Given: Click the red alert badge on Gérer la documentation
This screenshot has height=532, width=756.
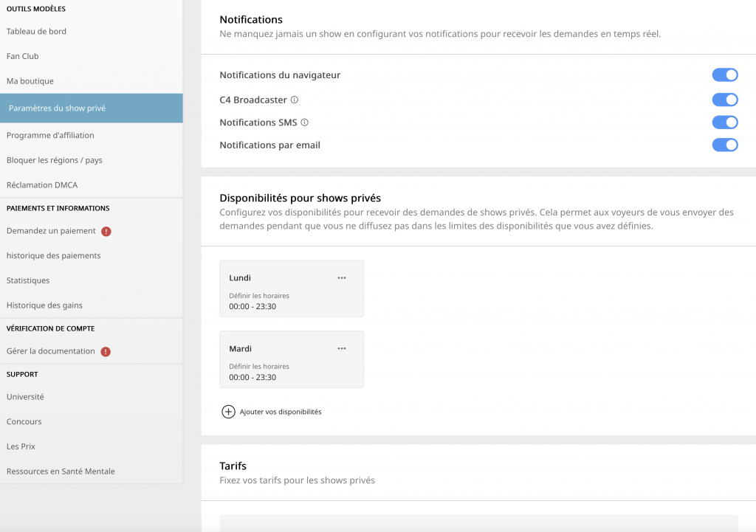Looking at the screenshot, I should pyautogui.click(x=106, y=351).
